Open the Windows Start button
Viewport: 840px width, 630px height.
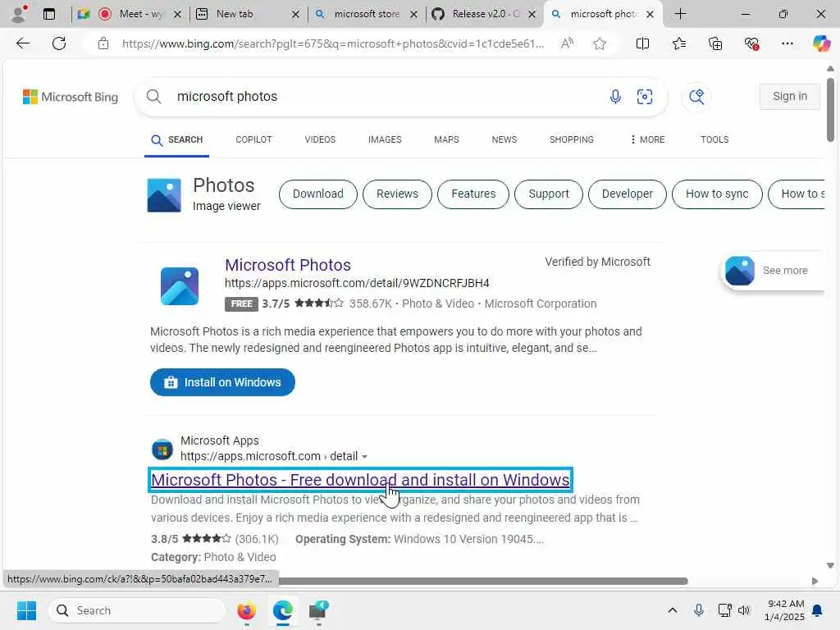tap(26, 610)
